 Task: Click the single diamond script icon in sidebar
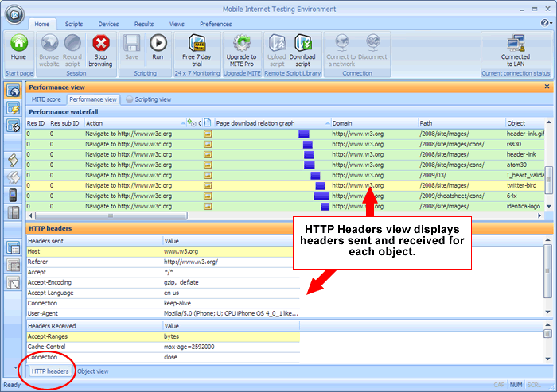[x=14, y=160]
